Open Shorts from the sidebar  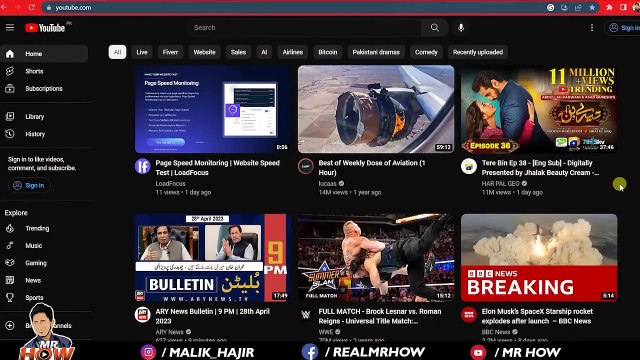pos(44,71)
